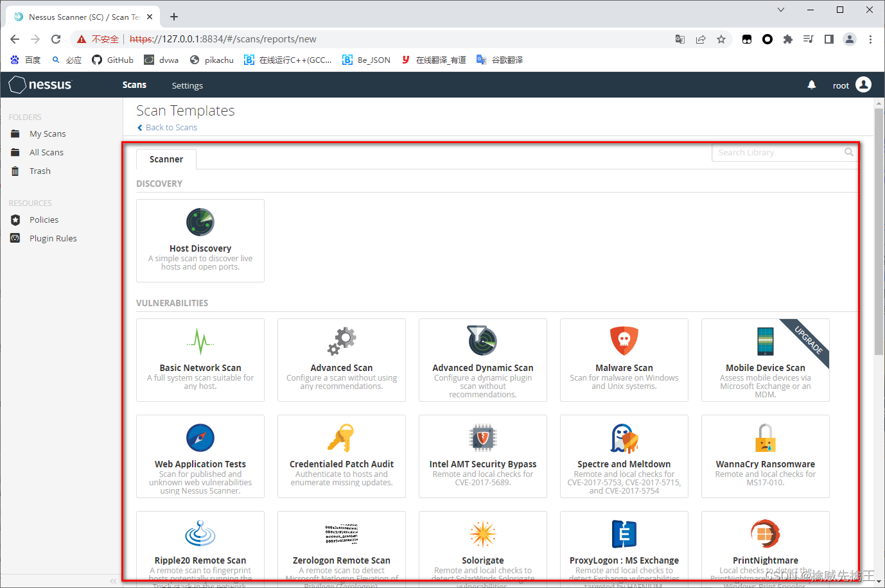Viewport: 885px width, 588px height.
Task: Collapse the left sidebar with double chevron
Action: (113, 581)
